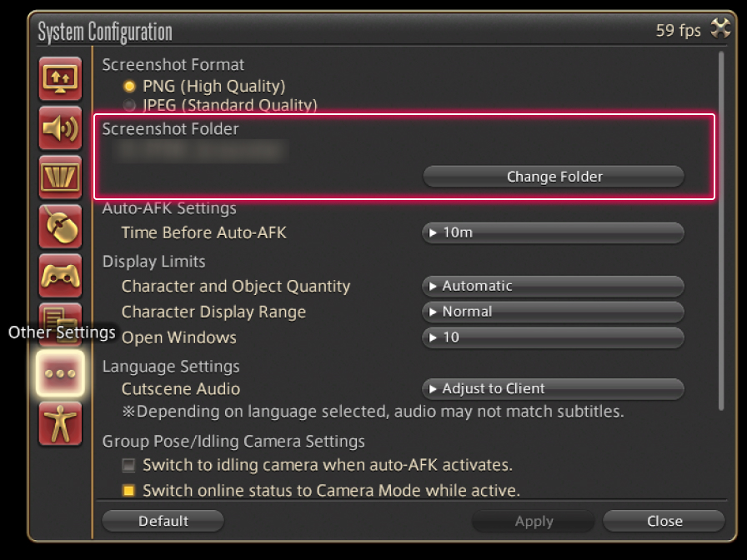Uncheck switch online status to Camera Mode
This screenshot has height=560, width=747.
129,491
